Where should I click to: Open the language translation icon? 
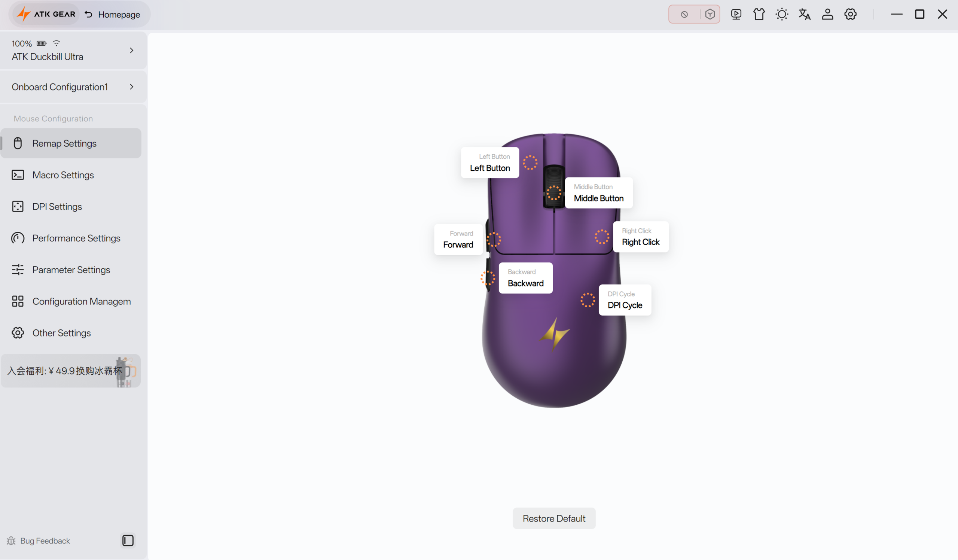805,15
